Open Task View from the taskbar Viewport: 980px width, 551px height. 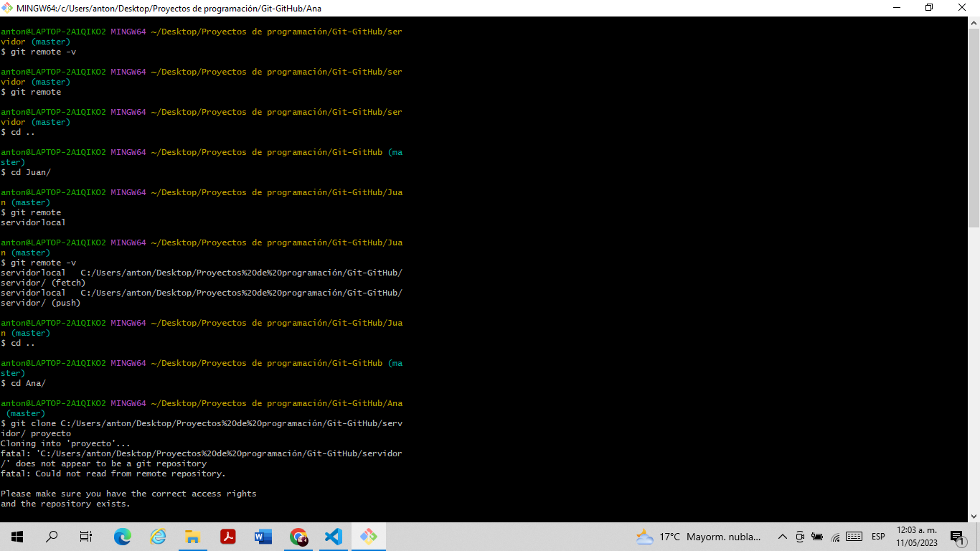(86, 537)
